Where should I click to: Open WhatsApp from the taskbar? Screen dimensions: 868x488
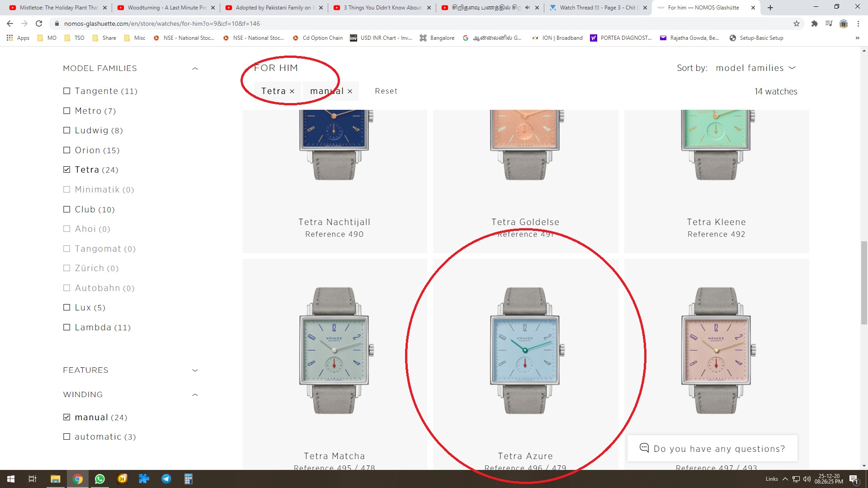[x=100, y=479]
